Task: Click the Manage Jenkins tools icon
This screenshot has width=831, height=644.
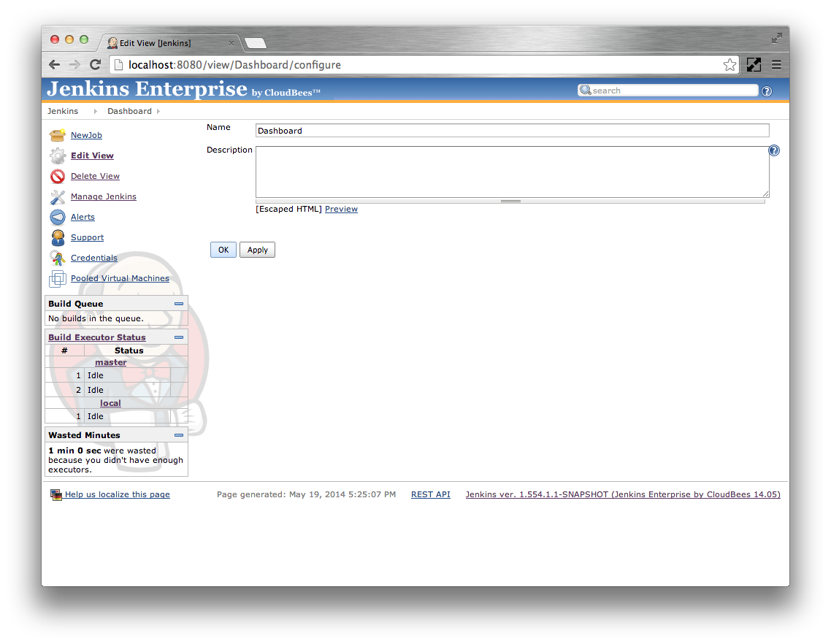Action: click(57, 196)
